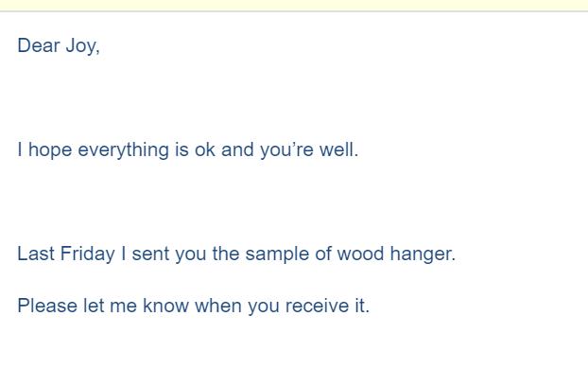The height and width of the screenshot is (386, 588).
Task: Click the word "when" in the last line
Action: coord(219,306)
